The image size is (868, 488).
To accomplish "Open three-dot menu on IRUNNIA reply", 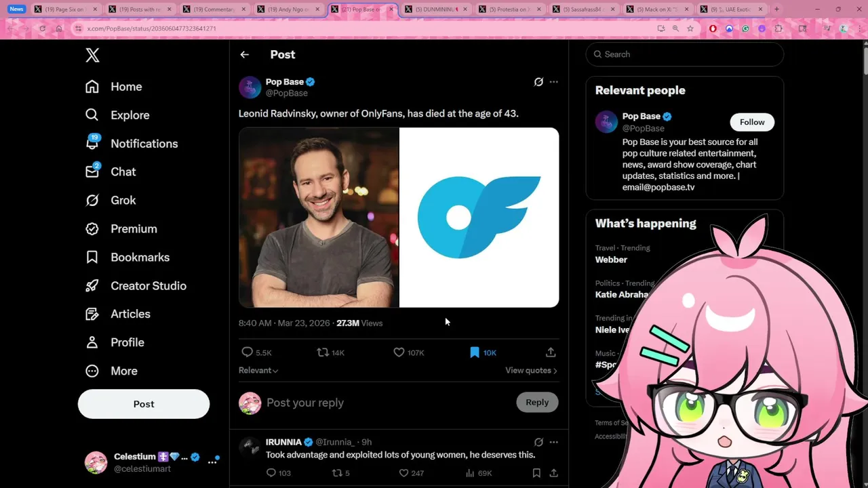I will pos(554,442).
